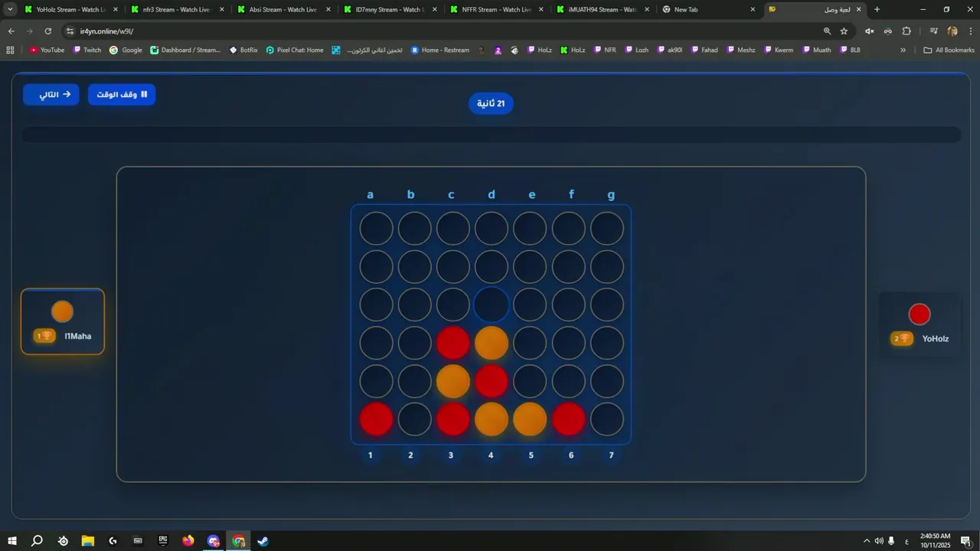Switch to the iMUATH94 Stream tab
This screenshot has width=980, height=551.
pyautogui.click(x=602, y=9)
